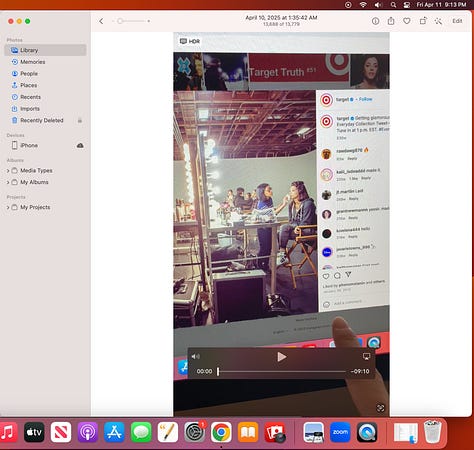Open News from the Dock
Screen dimensions: 474x450
coord(61,432)
